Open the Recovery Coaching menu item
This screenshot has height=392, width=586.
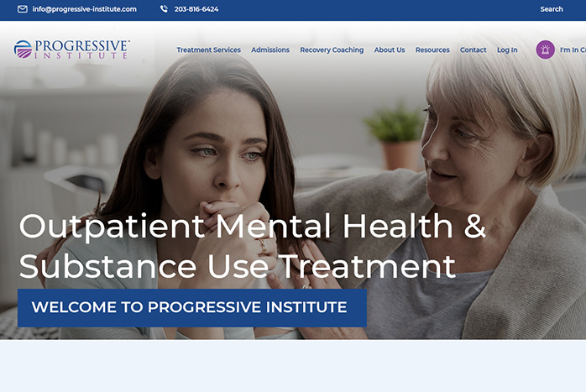click(332, 50)
